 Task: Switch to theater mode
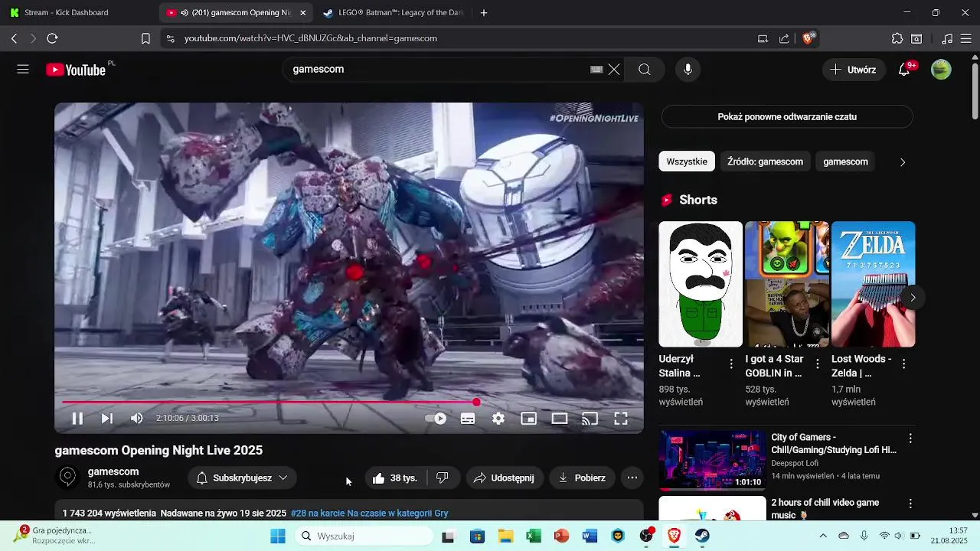(560, 419)
